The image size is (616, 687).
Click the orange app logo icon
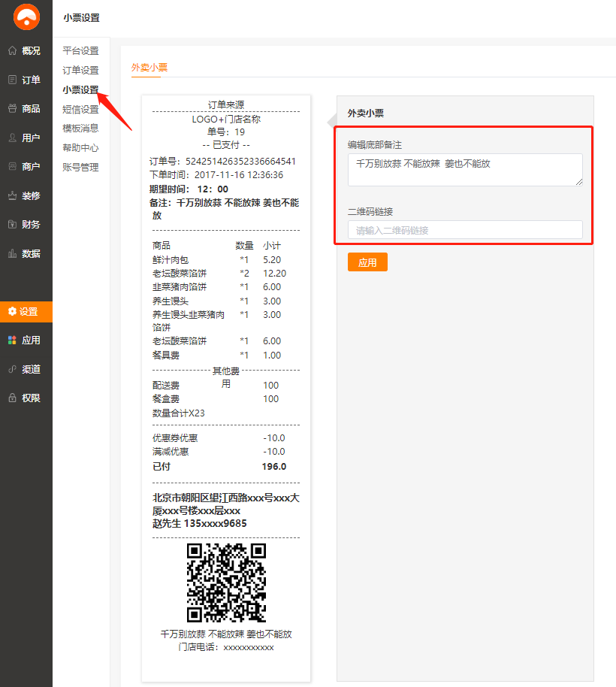26,17
